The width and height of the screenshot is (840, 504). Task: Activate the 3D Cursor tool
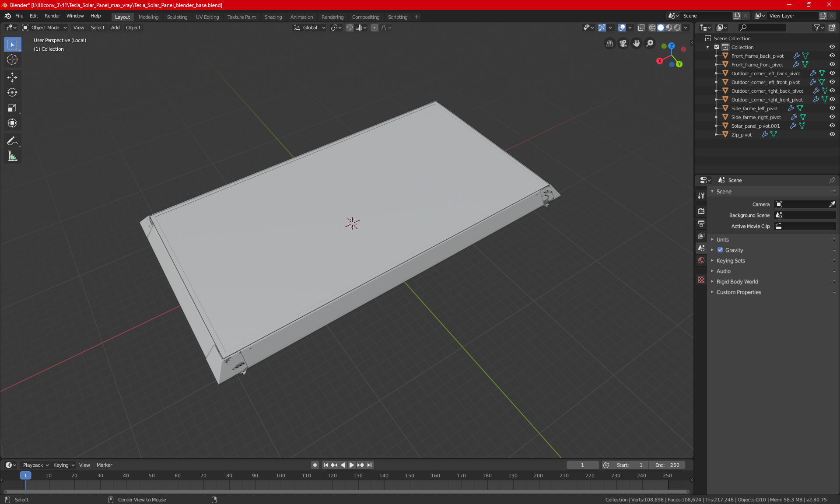tap(12, 59)
